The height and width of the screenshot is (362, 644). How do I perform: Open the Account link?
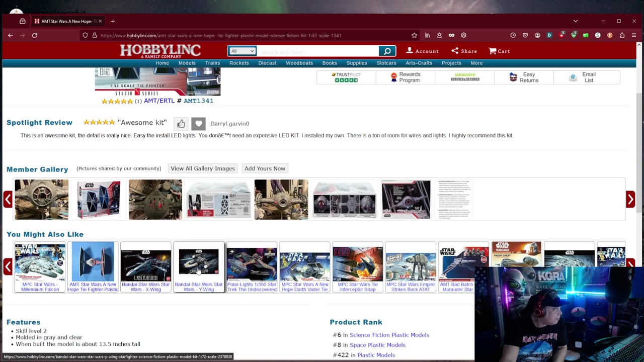(423, 51)
